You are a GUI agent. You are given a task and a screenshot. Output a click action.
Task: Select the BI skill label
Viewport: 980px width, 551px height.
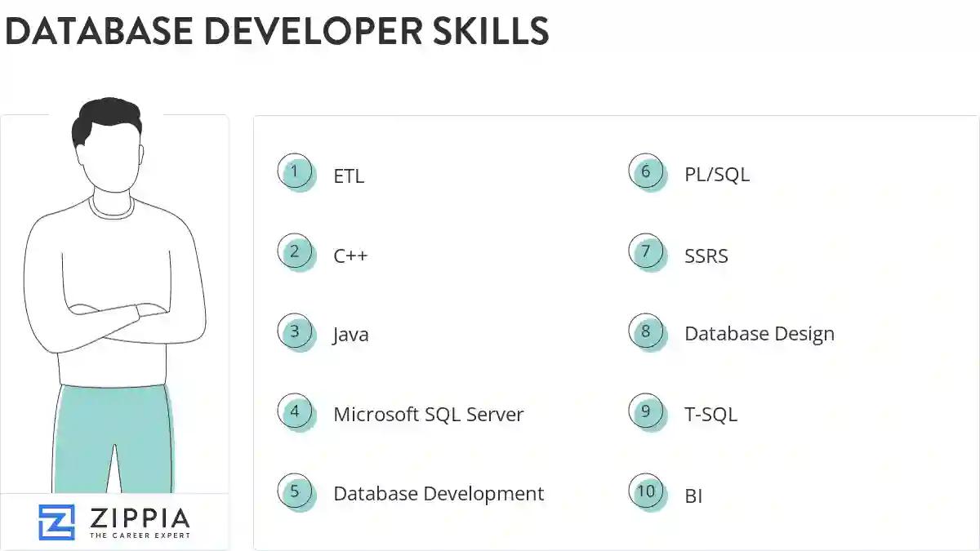tap(695, 495)
